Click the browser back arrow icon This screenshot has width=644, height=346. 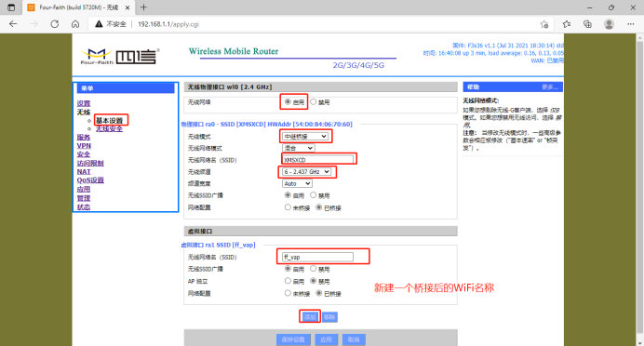[x=13, y=24]
